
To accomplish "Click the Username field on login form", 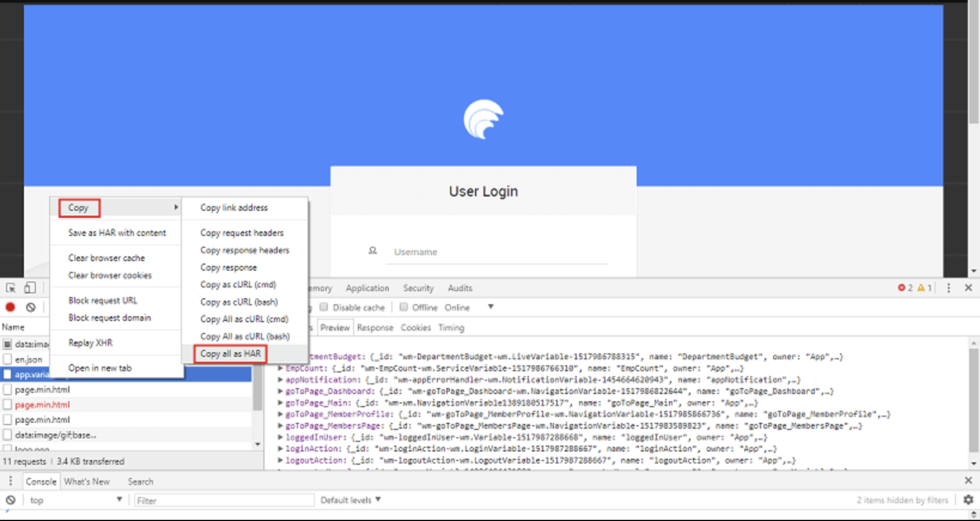I will [500, 252].
